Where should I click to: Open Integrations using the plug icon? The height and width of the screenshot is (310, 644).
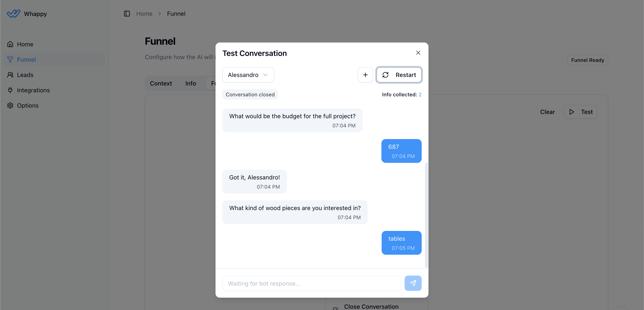10,90
